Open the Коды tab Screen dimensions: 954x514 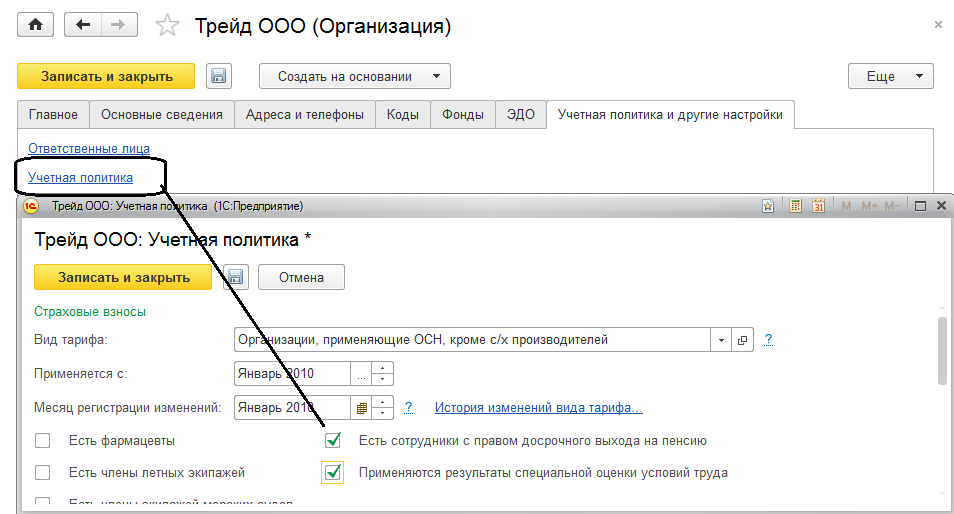point(403,114)
